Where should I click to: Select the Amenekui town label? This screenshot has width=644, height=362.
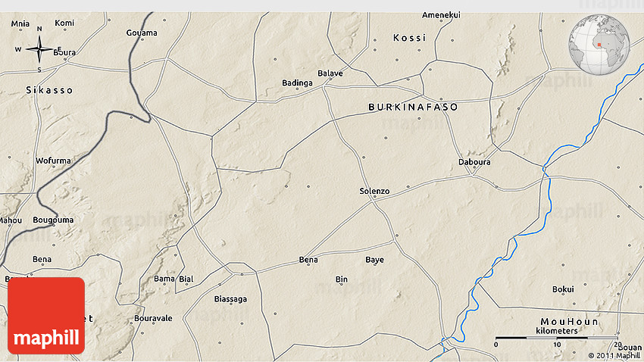442,15
